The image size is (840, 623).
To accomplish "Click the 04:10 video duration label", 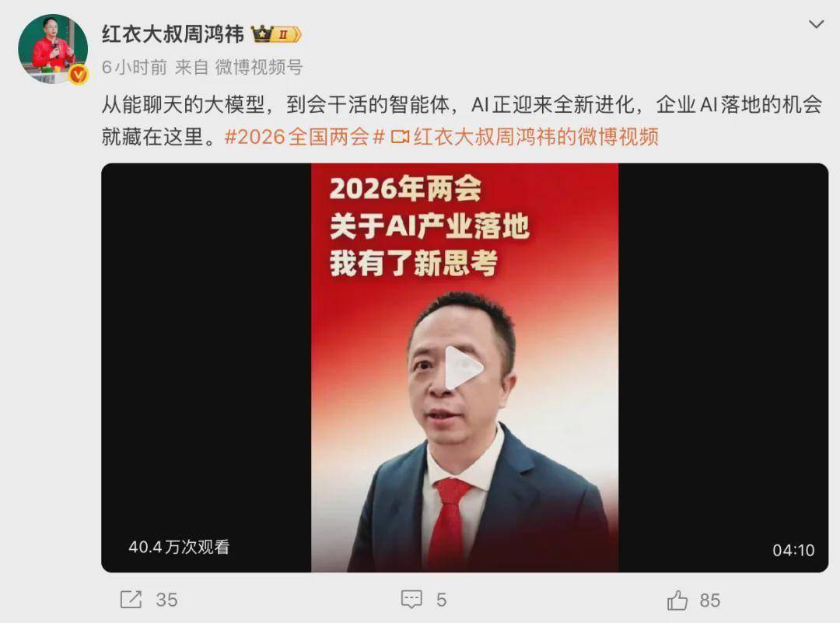I will pyautogui.click(x=793, y=550).
